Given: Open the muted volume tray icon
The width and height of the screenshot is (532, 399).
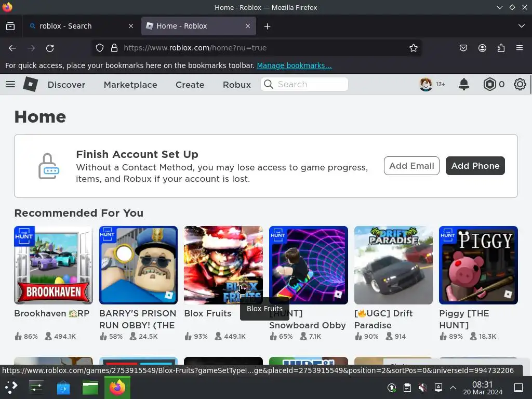Looking at the screenshot, I should coord(423,387).
